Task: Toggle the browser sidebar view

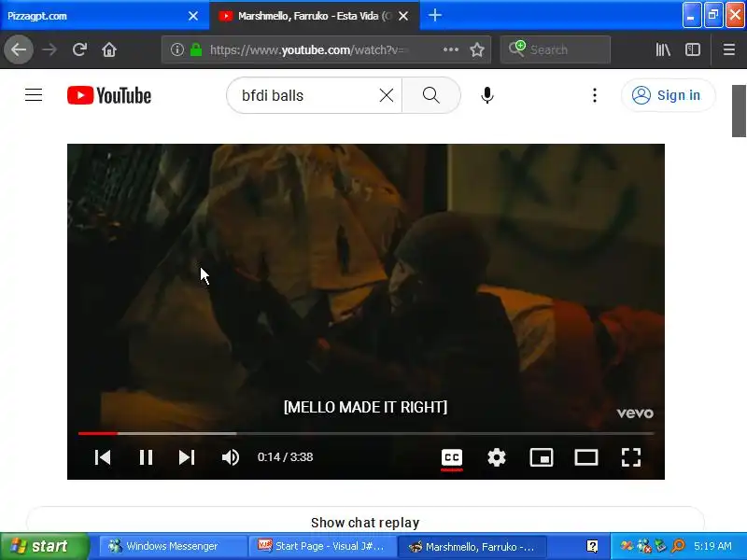Action: click(x=693, y=49)
